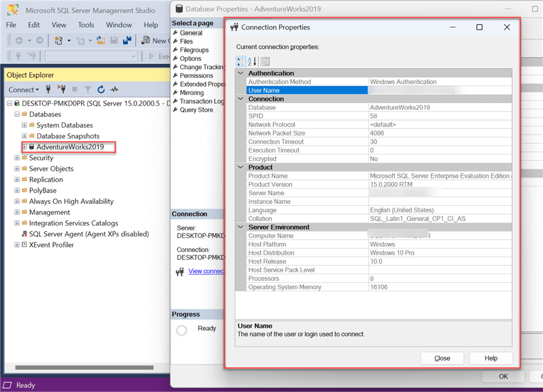The height and width of the screenshot is (392, 543).
Task: Open the Tools menu
Action: (x=86, y=25)
